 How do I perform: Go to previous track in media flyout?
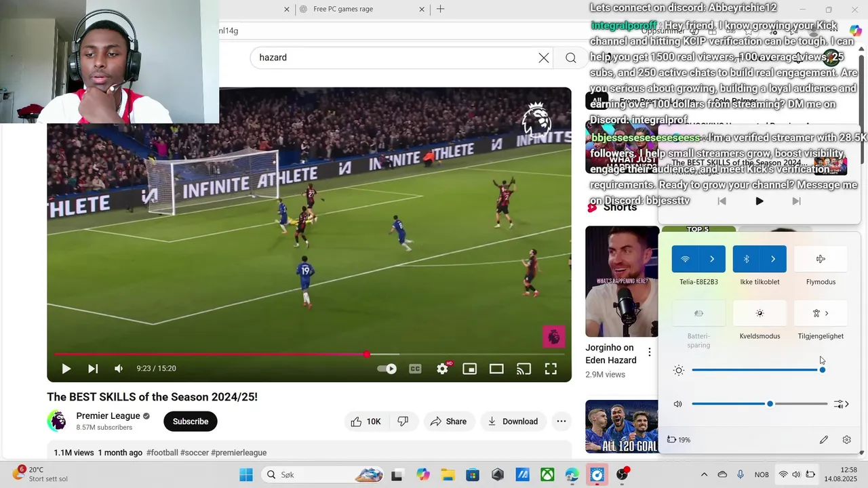click(722, 201)
